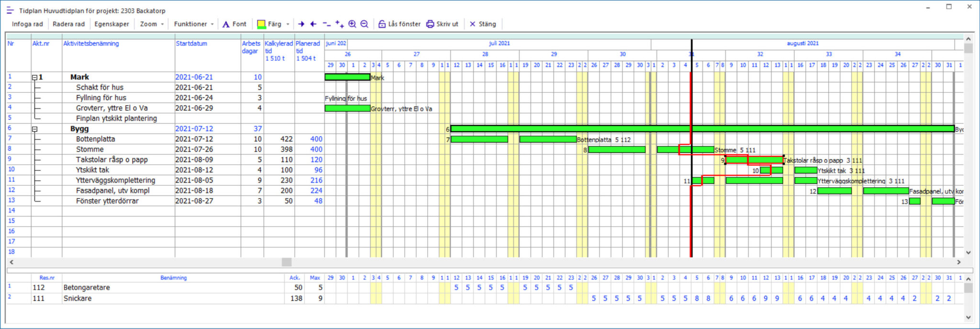Click the right arrow toolbar icon
980x329 pixels.
301,24
